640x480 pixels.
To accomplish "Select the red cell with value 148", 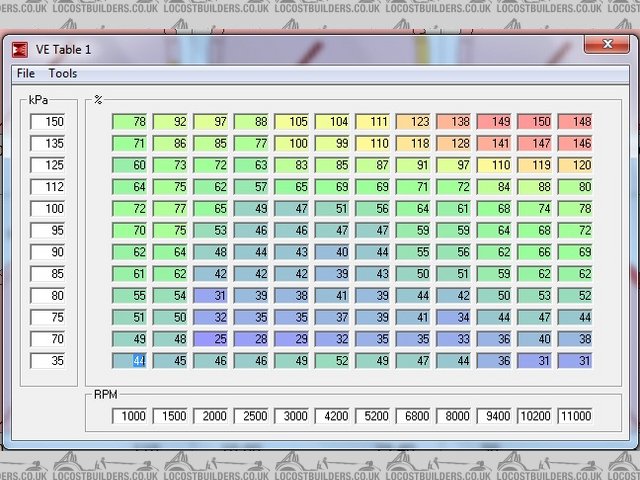I will click(x=576, y=122).
